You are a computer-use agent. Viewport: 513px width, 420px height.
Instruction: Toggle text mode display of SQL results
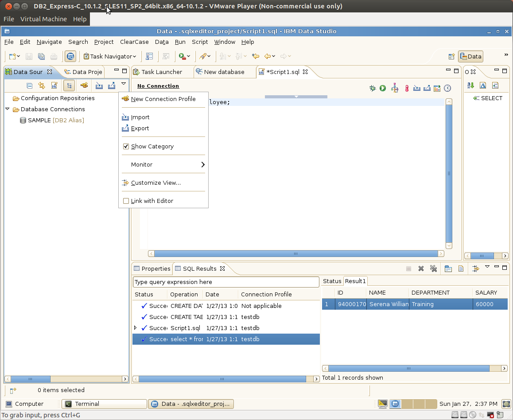460,268
